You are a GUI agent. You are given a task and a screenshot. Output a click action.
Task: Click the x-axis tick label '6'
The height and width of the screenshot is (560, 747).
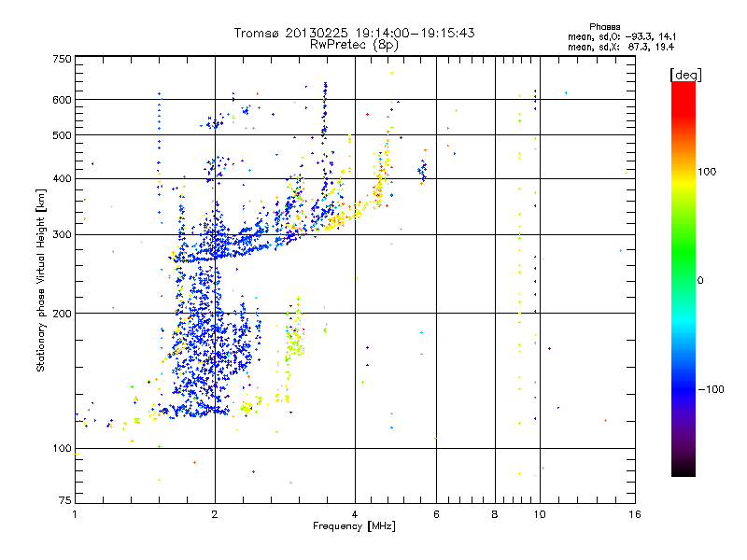tap(436, 514)
